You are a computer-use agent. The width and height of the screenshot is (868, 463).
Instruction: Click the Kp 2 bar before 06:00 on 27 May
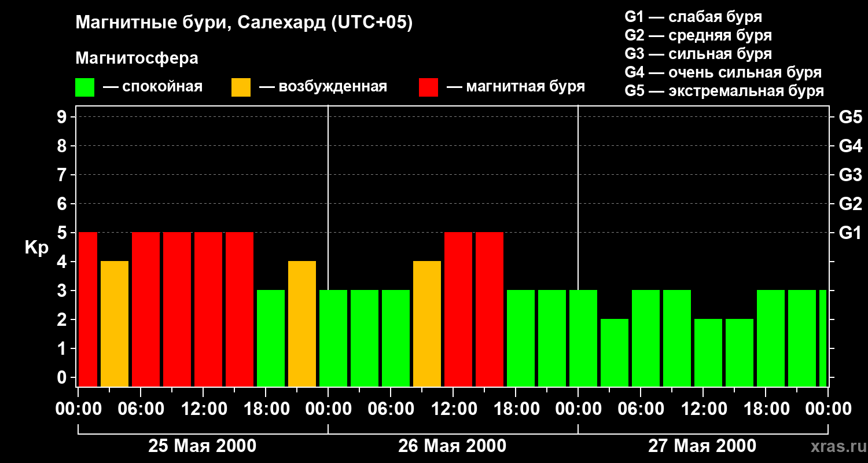(x=615, y=352)
